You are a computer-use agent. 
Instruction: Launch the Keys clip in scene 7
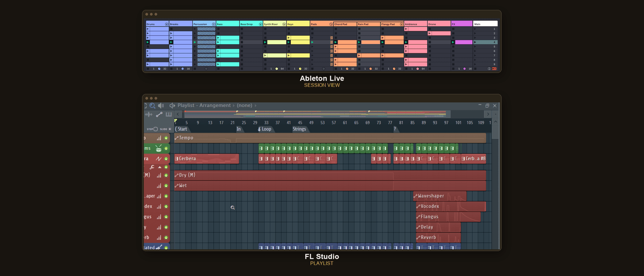click(289, 56)
